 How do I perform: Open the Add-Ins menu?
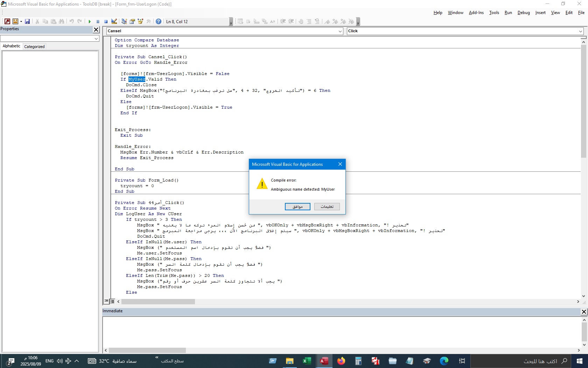tap(476, 13)
